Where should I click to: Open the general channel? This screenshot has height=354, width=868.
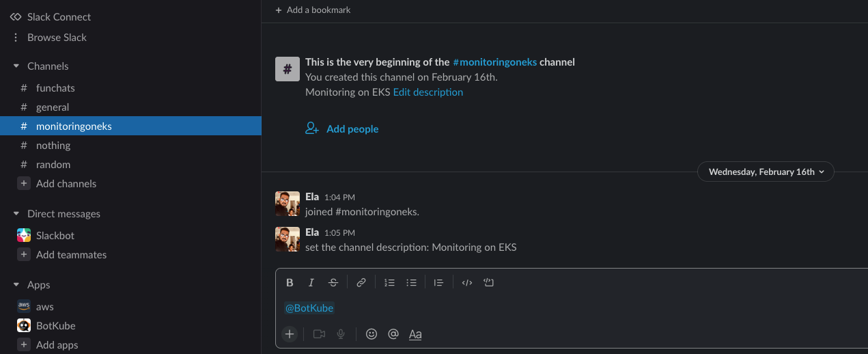pyautogui.click(x=130, y=107)
